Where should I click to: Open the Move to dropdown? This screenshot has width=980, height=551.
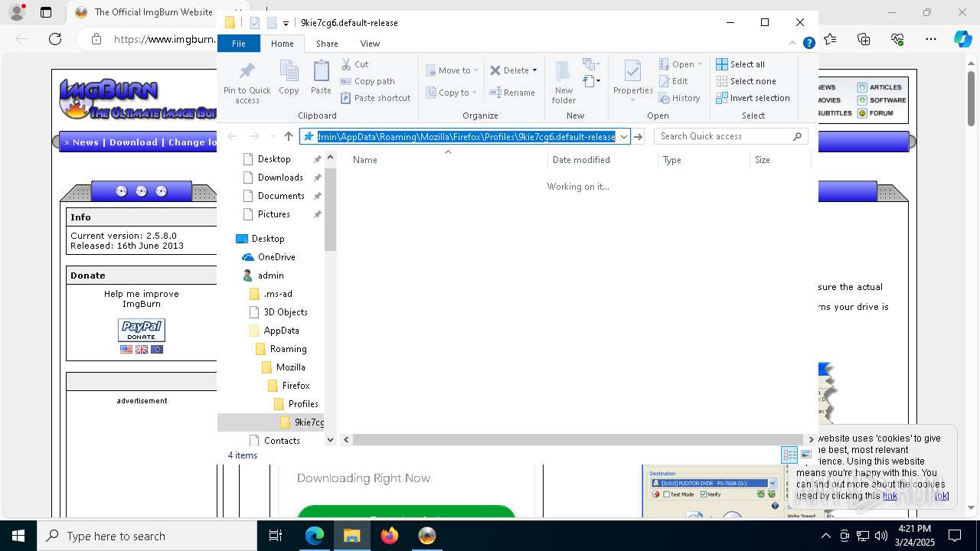click(x=452, y=70)
